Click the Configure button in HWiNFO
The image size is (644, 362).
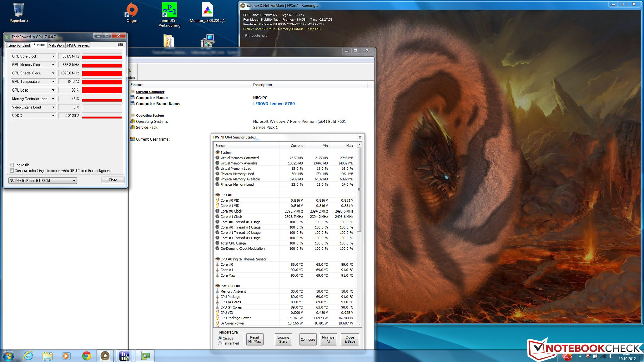(308, 339)
